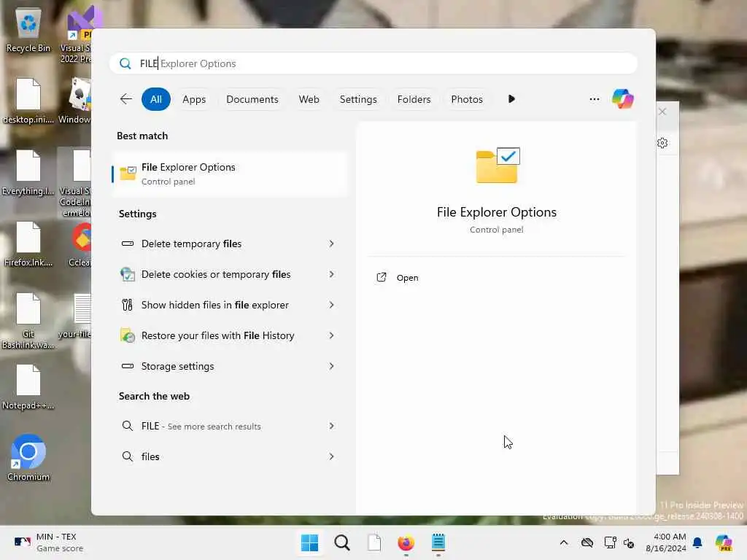Click the large File Explorer Options folder icon
The height and width of the screenshot is (560, 747).
[498, 166]
